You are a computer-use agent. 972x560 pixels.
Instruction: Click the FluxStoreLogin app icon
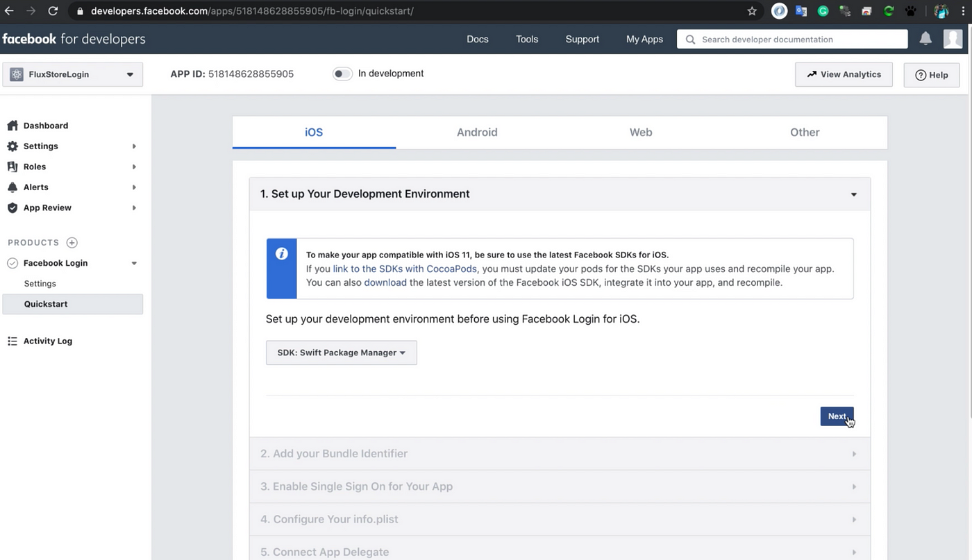pos(17,74)
